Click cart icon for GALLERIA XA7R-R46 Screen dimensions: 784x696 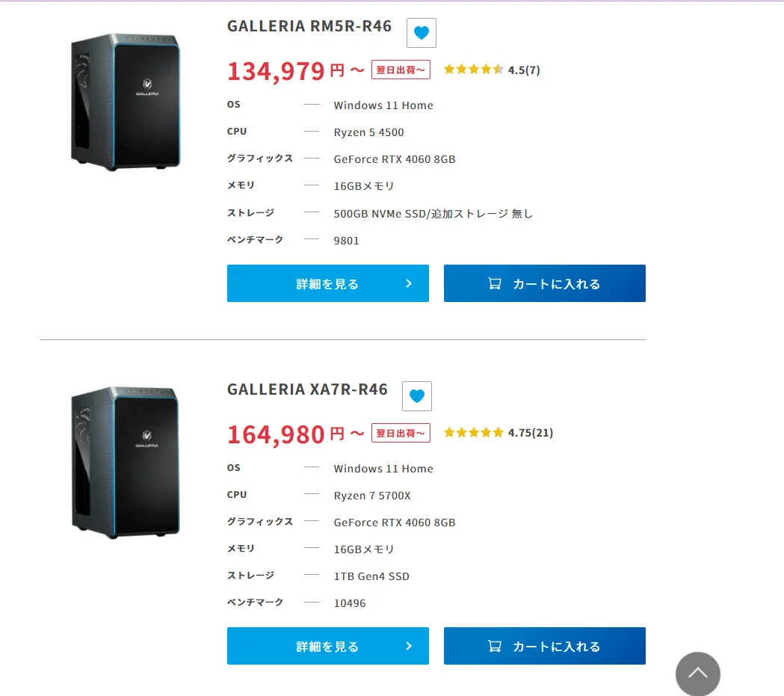tap(494, 646)
